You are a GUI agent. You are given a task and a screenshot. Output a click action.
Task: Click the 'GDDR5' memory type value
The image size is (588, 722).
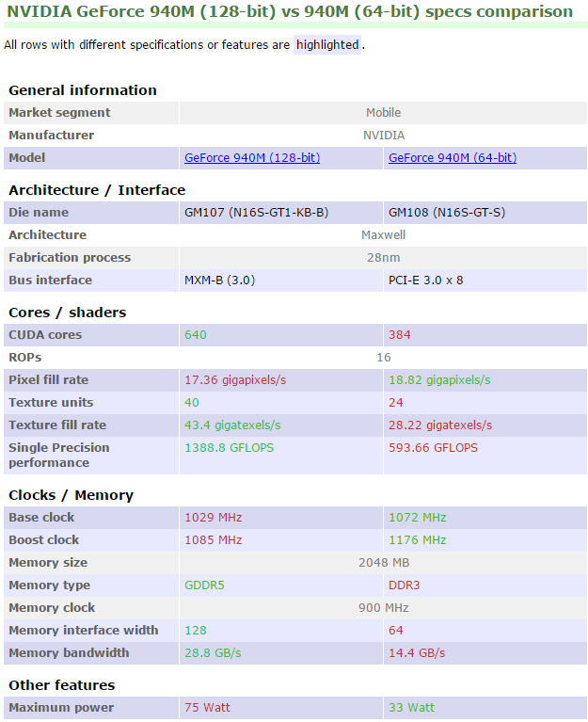[204, 586]
